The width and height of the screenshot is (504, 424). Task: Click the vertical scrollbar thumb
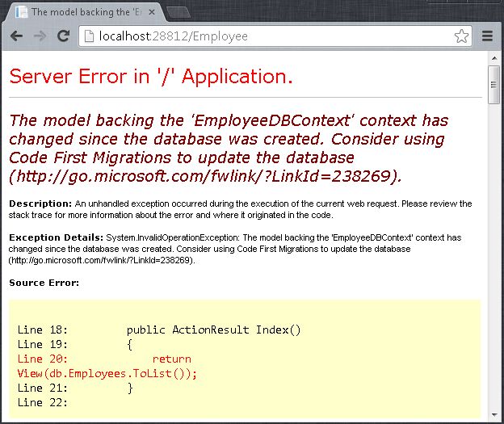click(494, 85)
